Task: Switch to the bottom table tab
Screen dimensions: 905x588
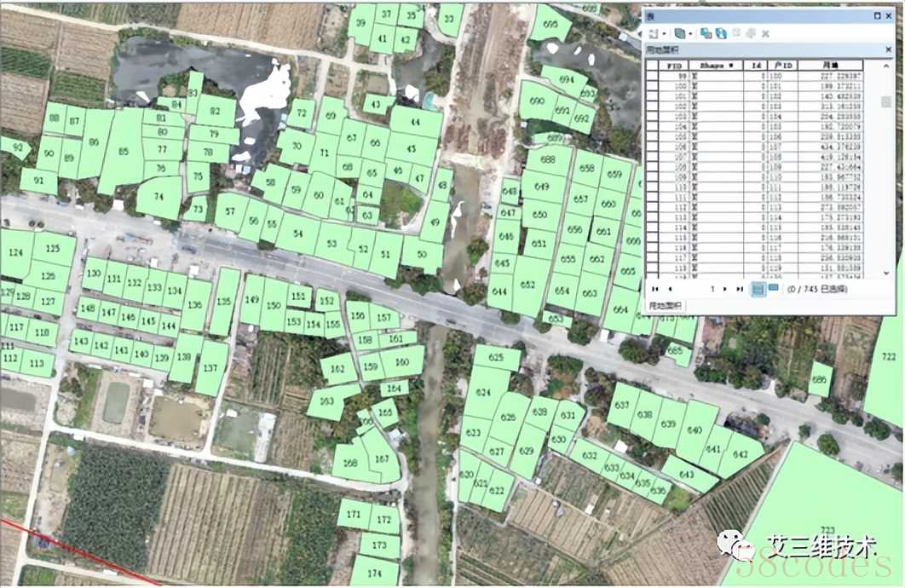Action: (666, 304)
